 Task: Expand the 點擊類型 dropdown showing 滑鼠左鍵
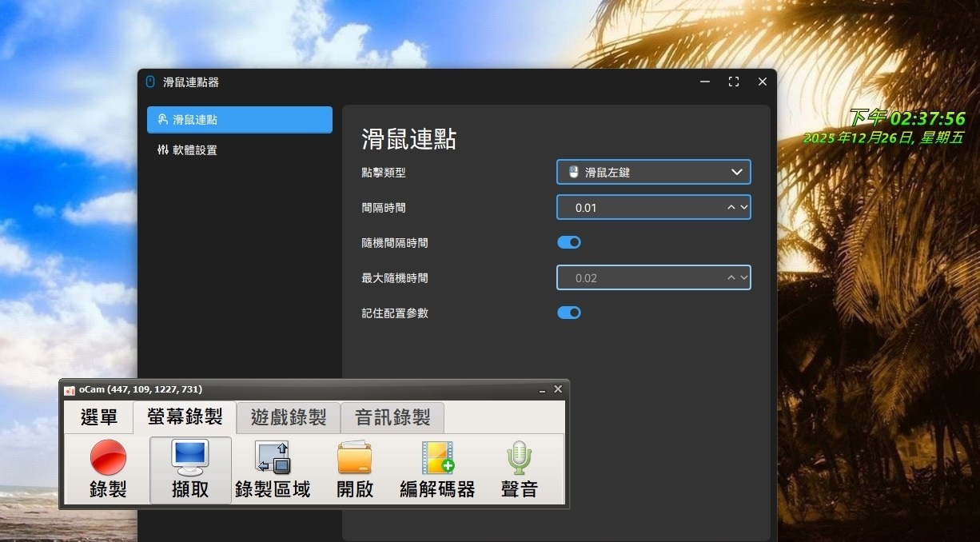[x=653, y=172]
